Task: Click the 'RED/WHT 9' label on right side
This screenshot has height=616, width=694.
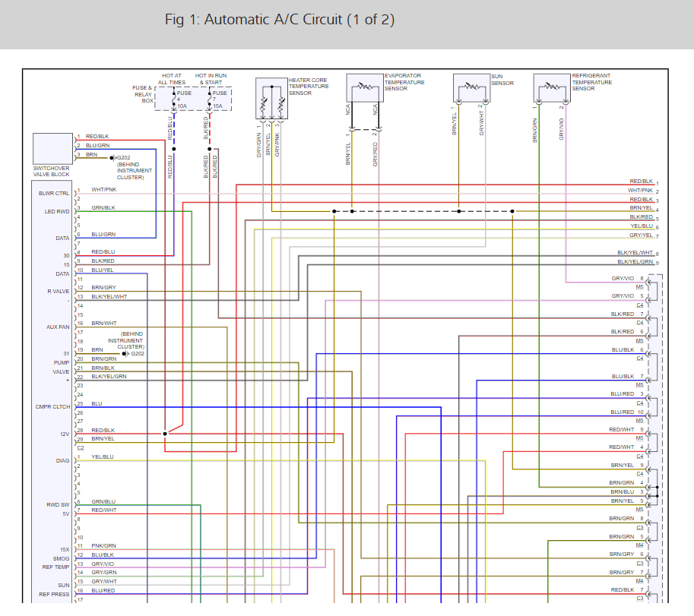Action: tap(626, 430)
